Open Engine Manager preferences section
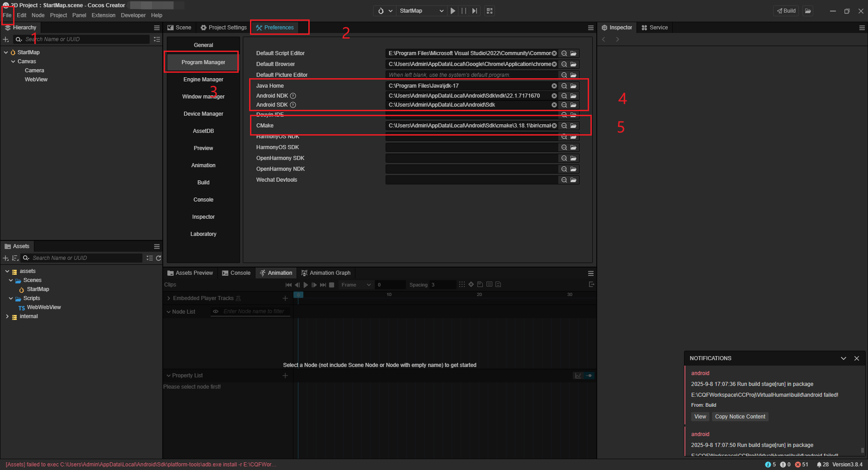The width and height of the screenshot is (868, 470). pos(203,80)
